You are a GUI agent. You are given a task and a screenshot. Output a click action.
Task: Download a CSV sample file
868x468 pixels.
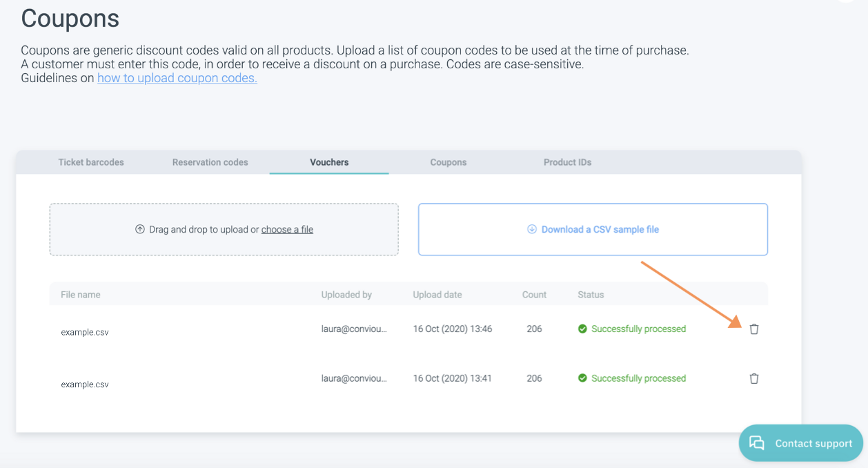pos(593,229)
